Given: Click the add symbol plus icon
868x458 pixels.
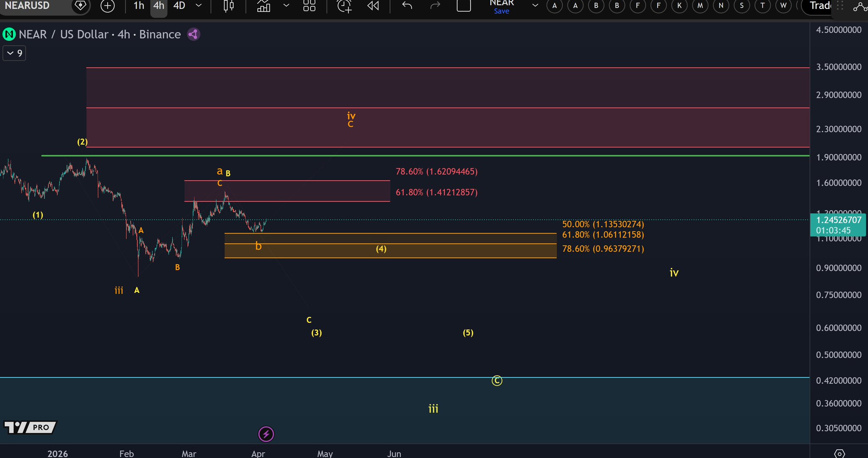Looking at the screenshot, I should pyautogui.click(x=108, y=6).
